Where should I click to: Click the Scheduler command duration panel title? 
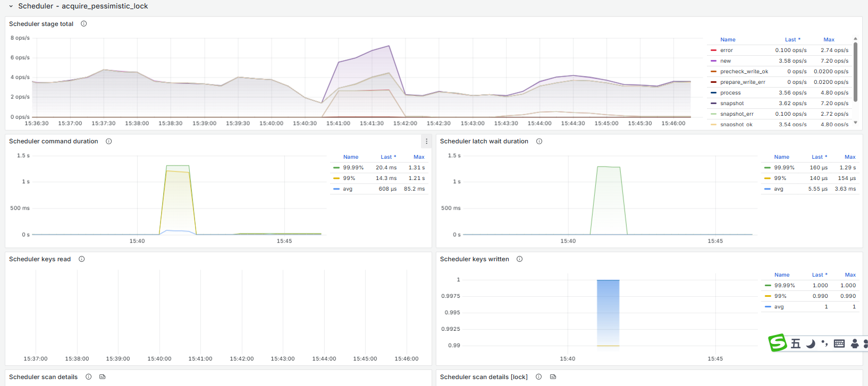[54, 141]
